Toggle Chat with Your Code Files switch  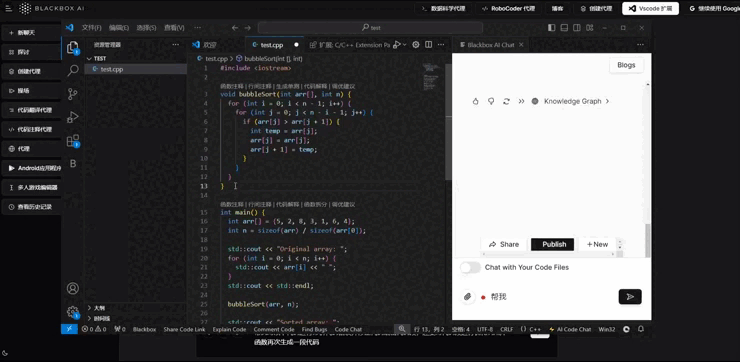pyautogui.click(x=470, y=268)
